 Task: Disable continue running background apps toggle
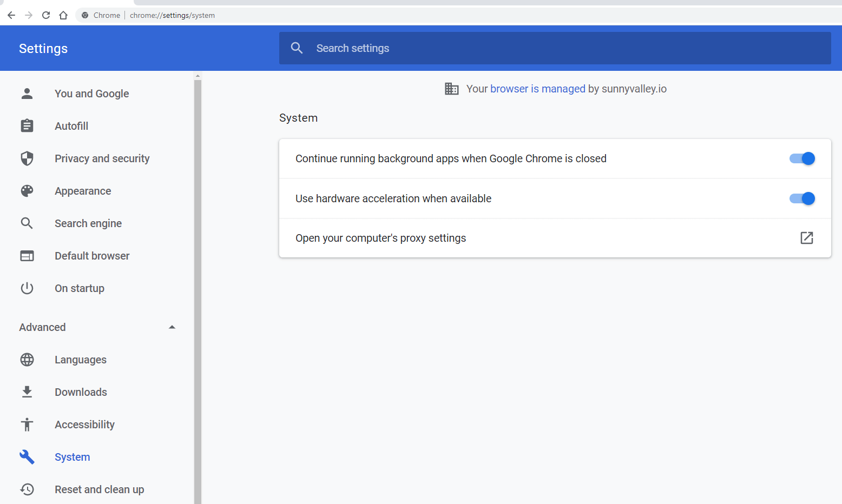pos(802,158)
